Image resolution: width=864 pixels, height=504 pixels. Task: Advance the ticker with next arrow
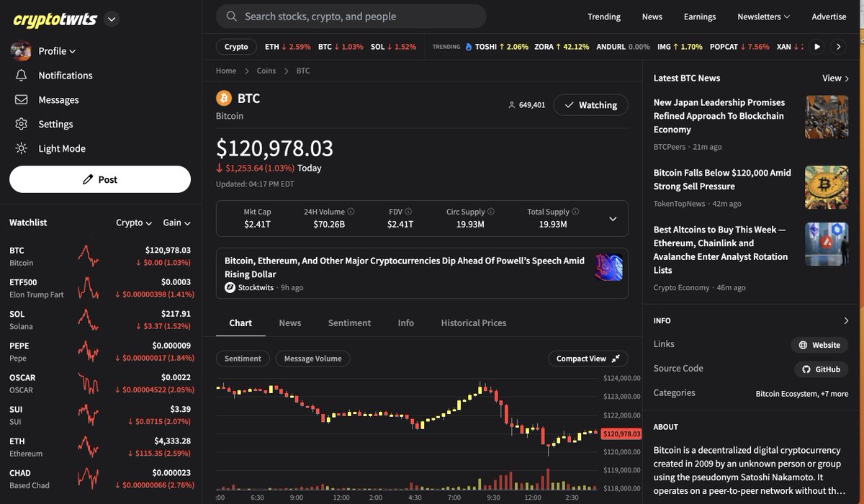tap(838, 47)
